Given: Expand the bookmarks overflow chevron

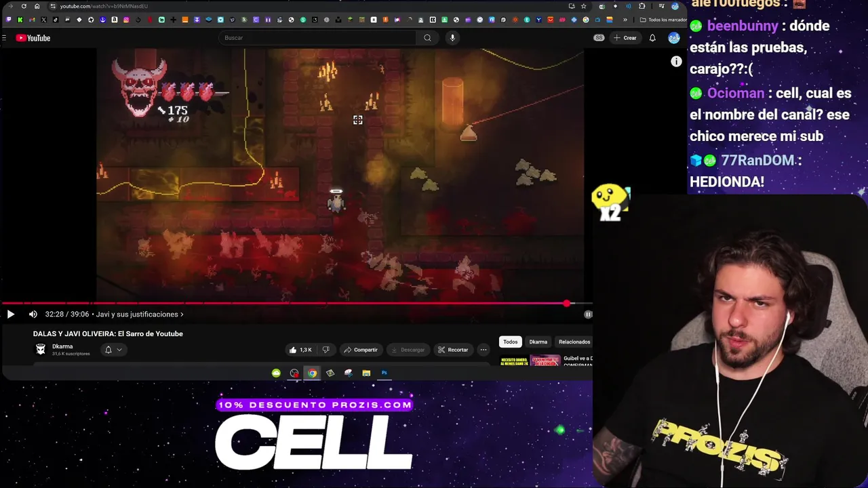Looking at the screenshot, I should point(625,20).
